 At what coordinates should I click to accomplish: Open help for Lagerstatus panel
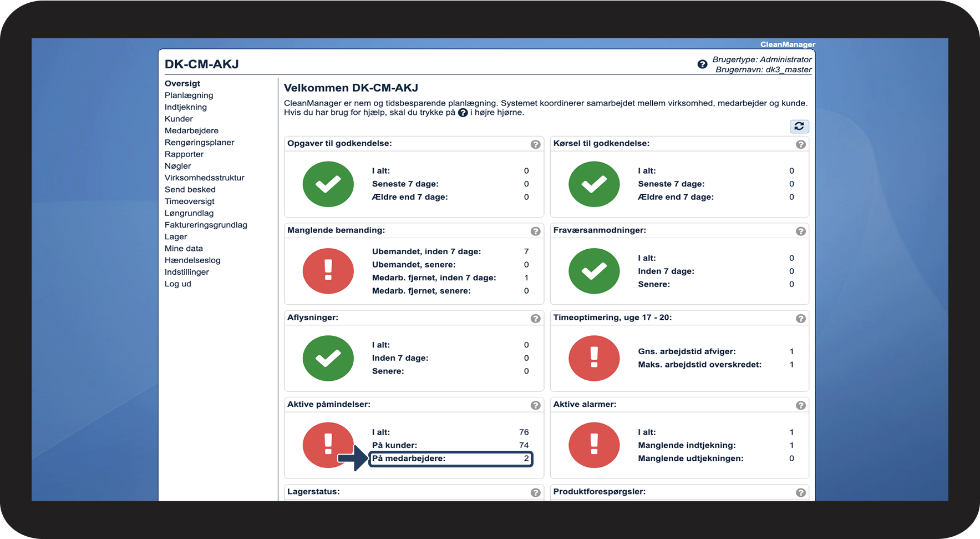coord(535,492)
